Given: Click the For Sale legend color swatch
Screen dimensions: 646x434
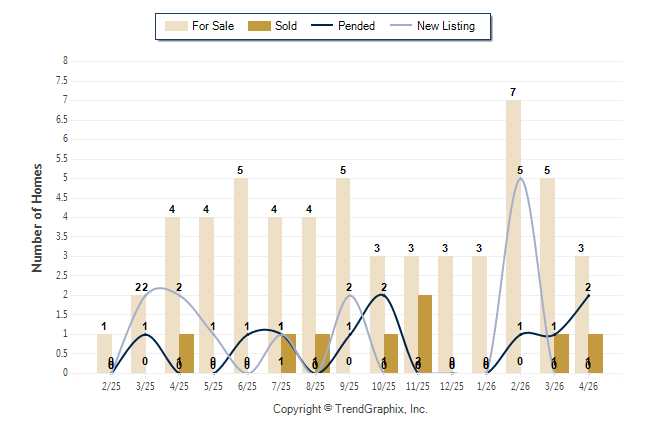Looking at the screenshot, I should click(176, 26).
